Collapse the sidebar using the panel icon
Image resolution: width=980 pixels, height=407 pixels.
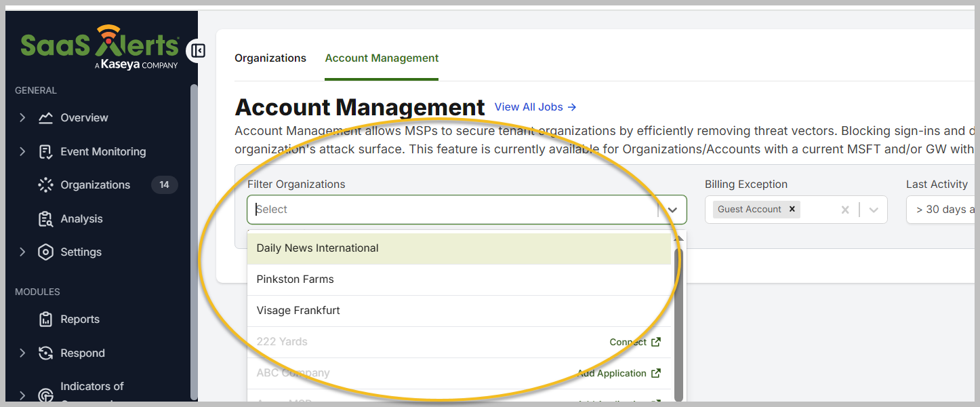click(198, 51)
